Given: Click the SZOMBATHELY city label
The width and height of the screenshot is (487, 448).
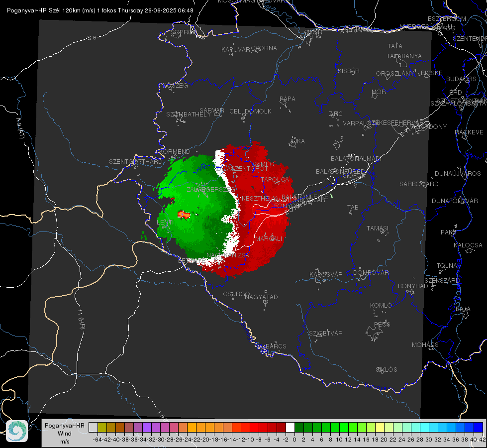Looking at the screenshot, I should pyautogui.click(x=189, y=114).
